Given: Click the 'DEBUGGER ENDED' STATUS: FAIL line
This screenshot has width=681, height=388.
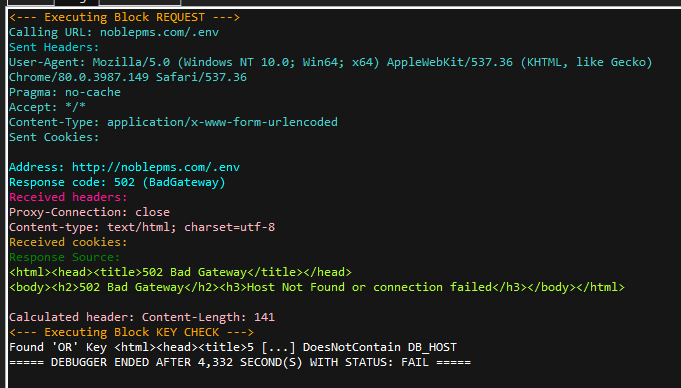Looking at the screenshot, I should [x=240, y=362].
